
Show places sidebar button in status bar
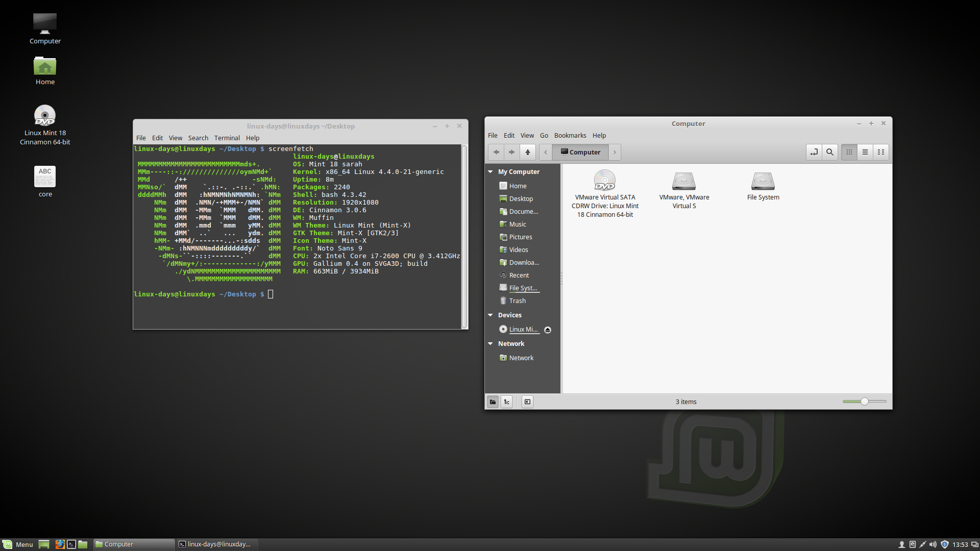[493, 402]
